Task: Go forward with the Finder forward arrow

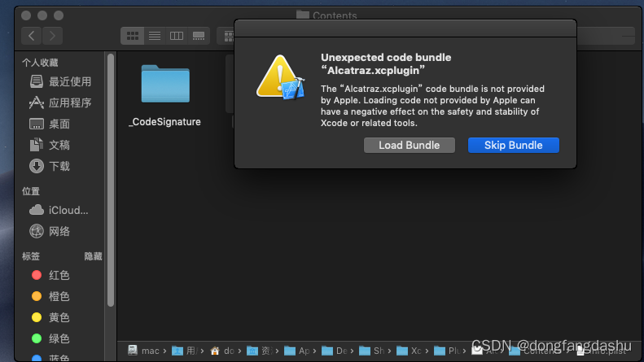Action: (52, 36)
